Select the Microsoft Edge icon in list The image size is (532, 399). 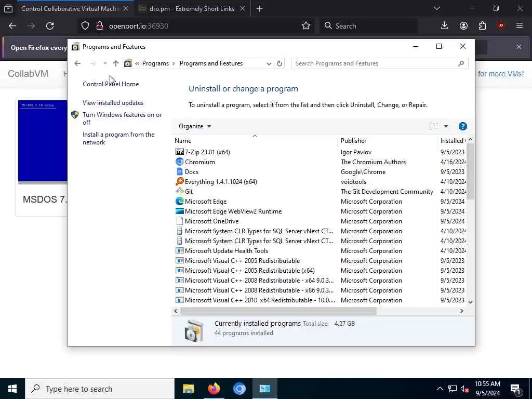179,201
